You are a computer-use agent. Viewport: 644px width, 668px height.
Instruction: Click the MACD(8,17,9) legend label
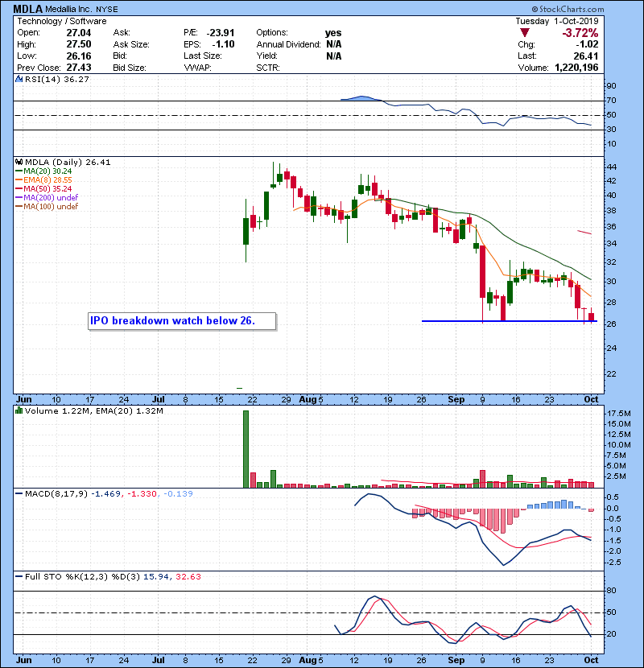point(56,494)
